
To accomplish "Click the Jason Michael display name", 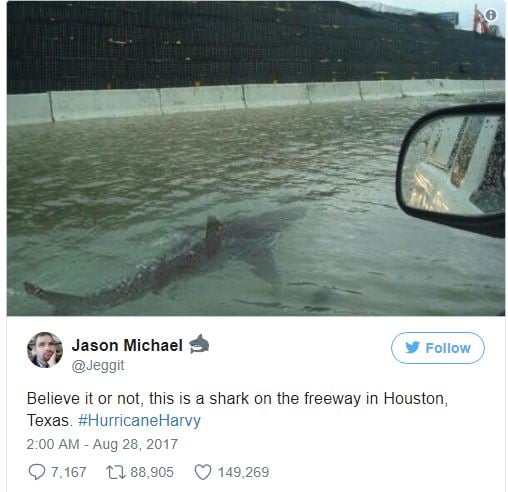I will click(x=127, y=345).
